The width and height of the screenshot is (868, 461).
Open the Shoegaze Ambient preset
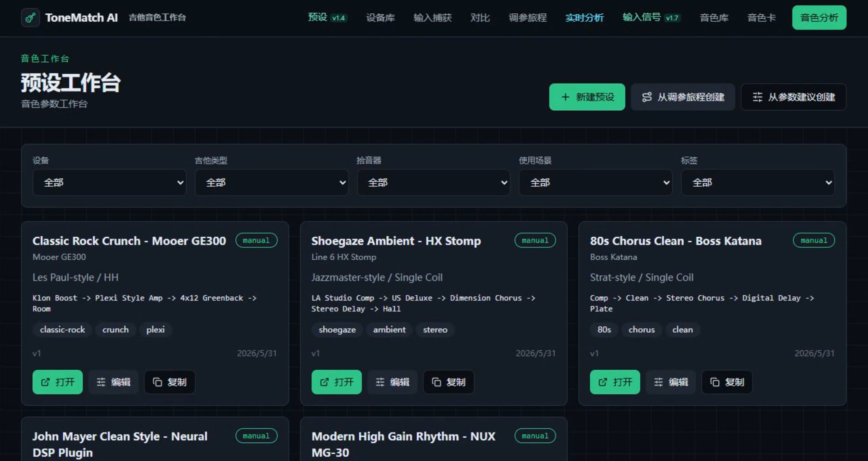point(336,382)
